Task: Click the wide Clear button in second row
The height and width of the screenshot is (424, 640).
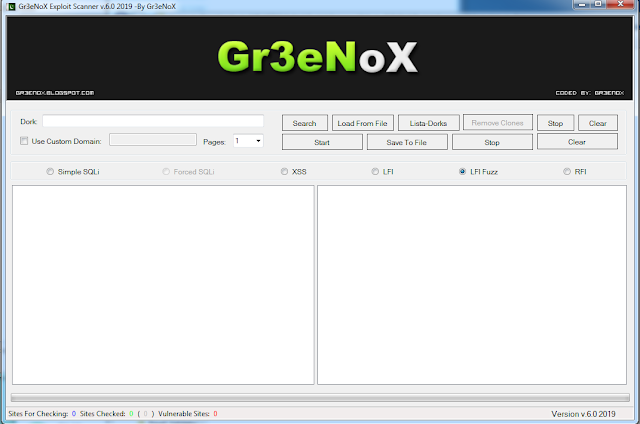Action: tap(577, 142)
